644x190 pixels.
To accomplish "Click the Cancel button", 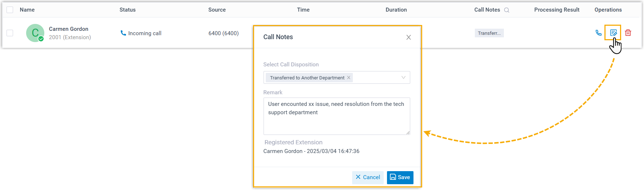I will tap(368, 177).
